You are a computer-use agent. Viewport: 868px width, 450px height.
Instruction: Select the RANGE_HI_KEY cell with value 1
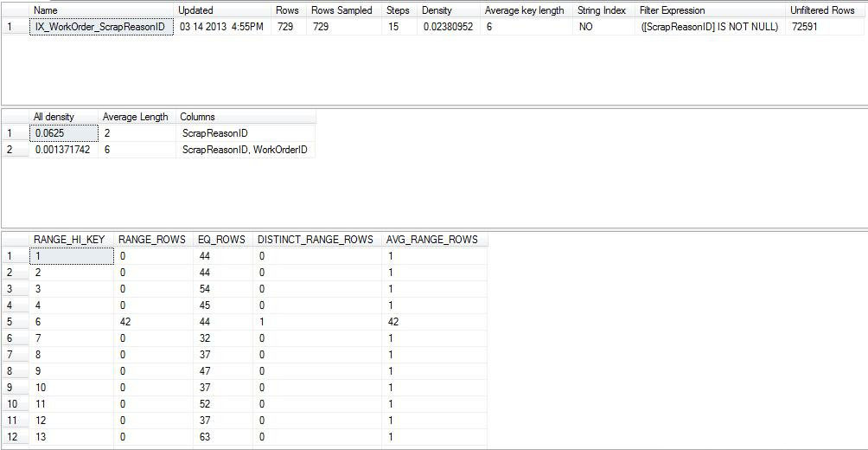coord(72,256)
